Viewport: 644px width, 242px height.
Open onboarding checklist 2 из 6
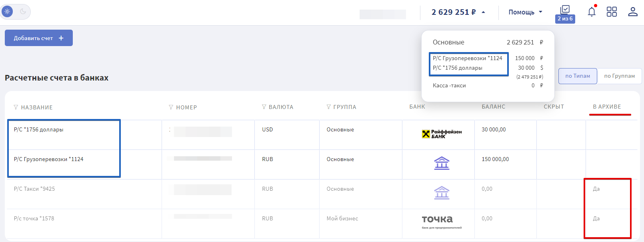pos(565,14)
